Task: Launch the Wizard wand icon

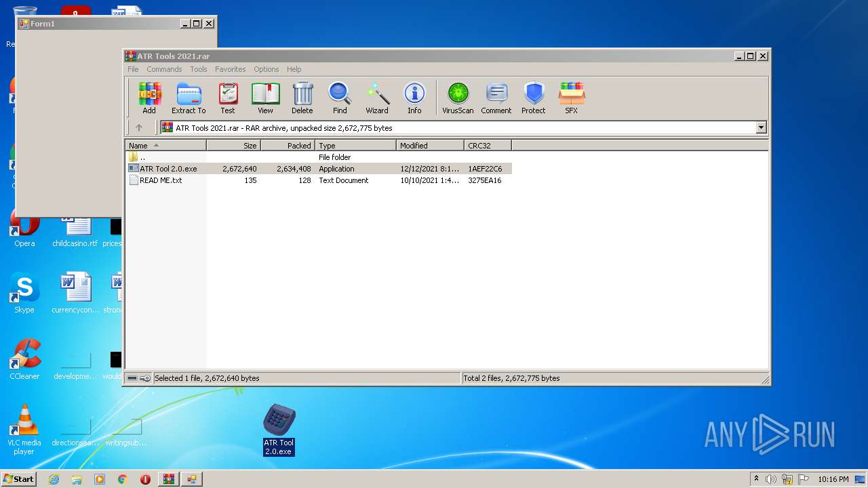Action: click(377, 98)
